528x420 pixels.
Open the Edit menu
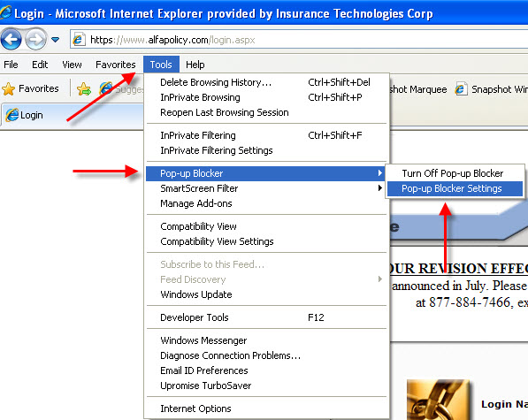(x=40, y=65)
